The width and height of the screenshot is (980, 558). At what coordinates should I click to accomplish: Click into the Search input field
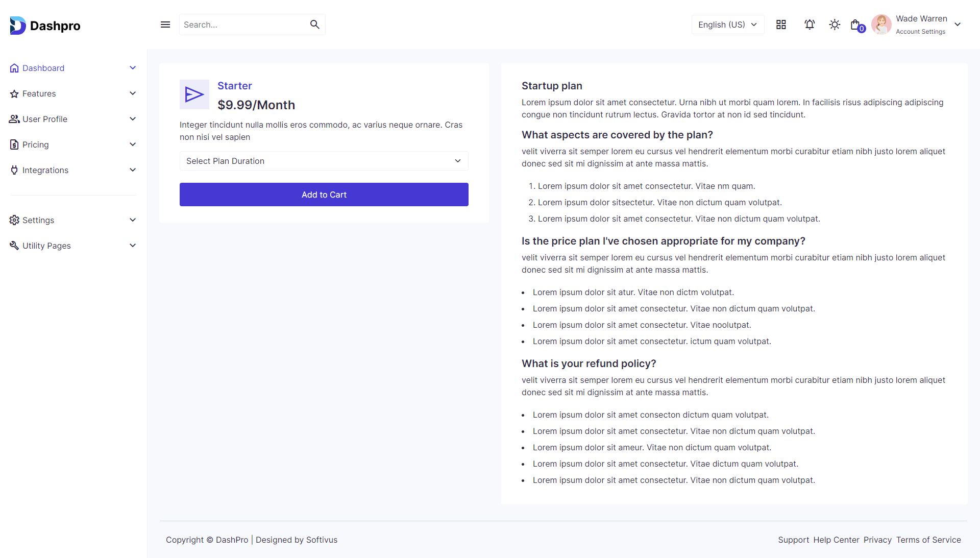(x=242, y=25)
